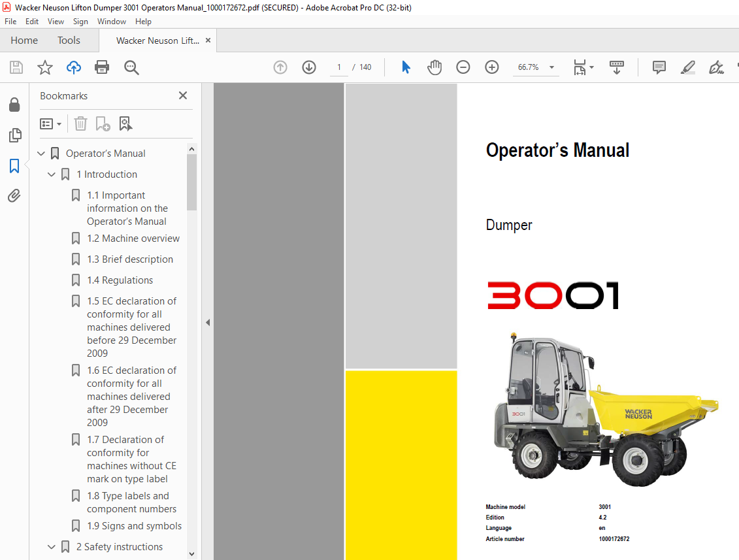
Task: Select the Wacker Neuson Lift... document tab
Action: 157,41
